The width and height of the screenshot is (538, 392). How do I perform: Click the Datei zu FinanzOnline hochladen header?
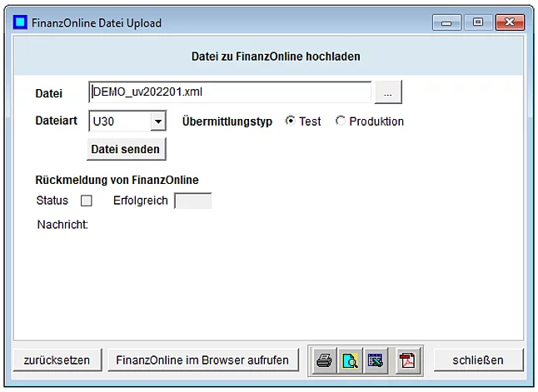[276, 57]
